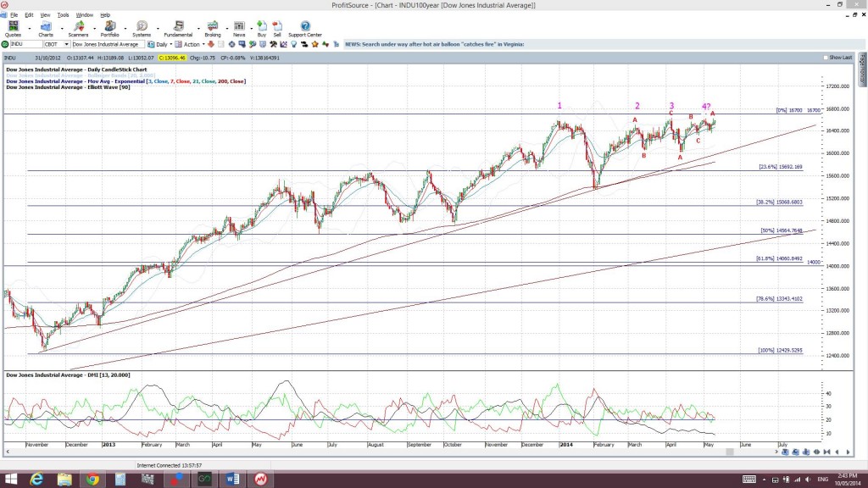Open the Quotes toolbar button
This screenshot has height=488, width=868.
pyautogui.click(x=13, y=29)
